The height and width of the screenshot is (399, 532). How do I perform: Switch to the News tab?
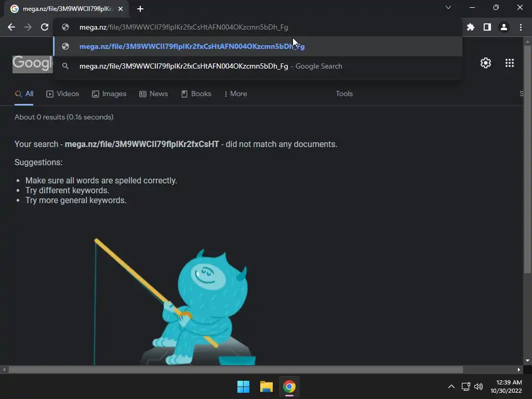tap(154, 94)
